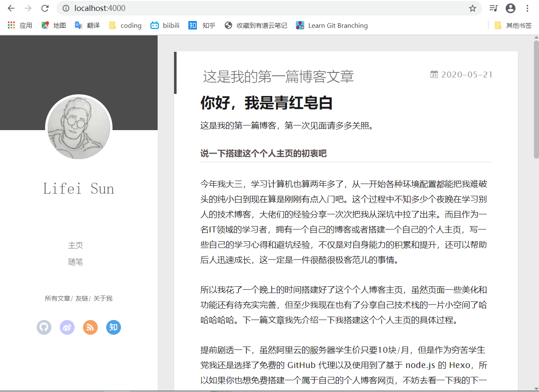
Task: Open the GitHub profile icon in the sidebar
Action: click(44, 327)
